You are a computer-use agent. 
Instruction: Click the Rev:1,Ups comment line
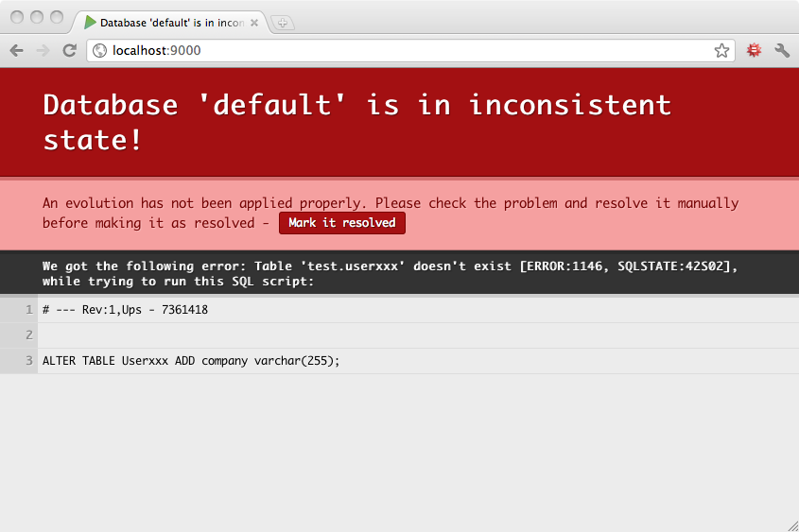(x=125, y=310)
